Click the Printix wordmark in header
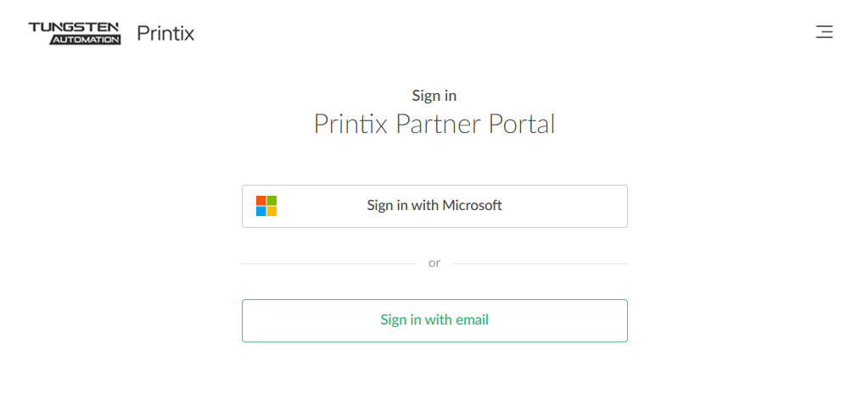The height and width of the screenshot is (400, 868). 165,34
